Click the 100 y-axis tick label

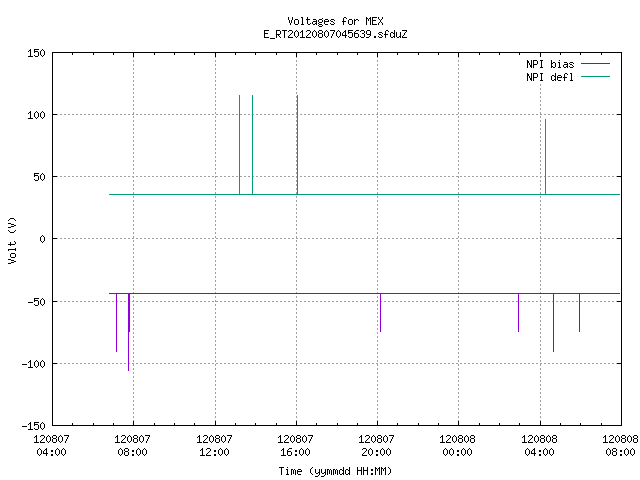point(36,115)
